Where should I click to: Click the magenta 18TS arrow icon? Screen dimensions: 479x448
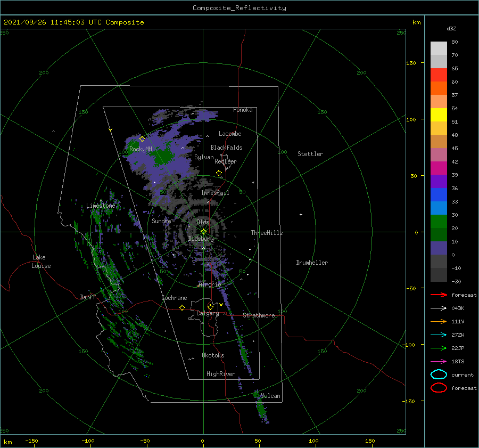point(439,362)
